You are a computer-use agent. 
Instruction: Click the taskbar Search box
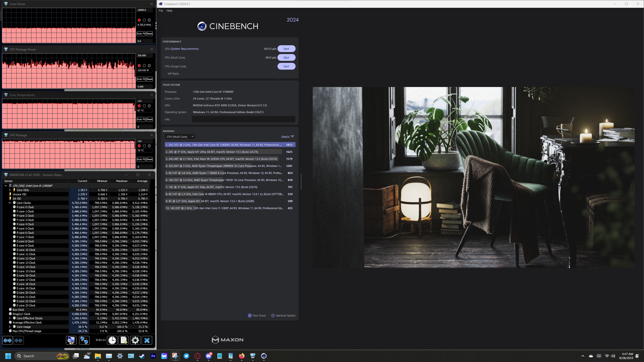point(42,356)
